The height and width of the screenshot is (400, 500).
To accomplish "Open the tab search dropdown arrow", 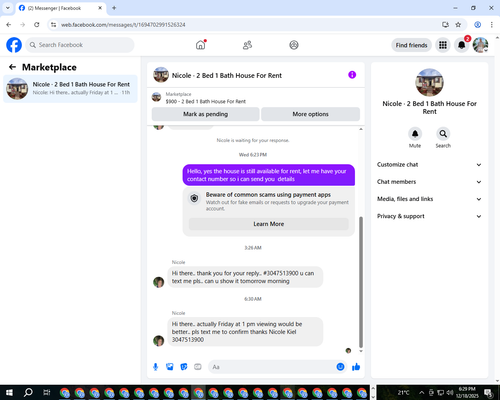I will (8, 8).
